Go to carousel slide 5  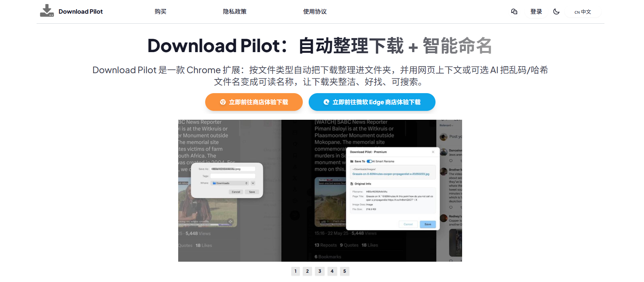point(345,271)
